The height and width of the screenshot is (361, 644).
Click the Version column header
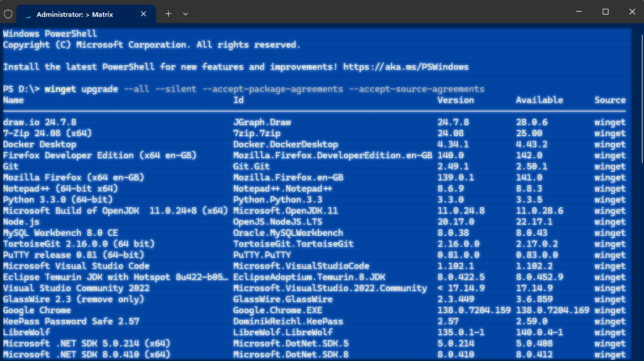tap(456, 100)
